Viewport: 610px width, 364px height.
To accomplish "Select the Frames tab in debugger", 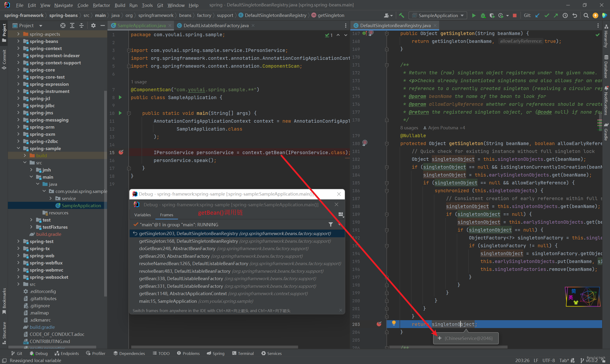I will click(x=166, y=214).
